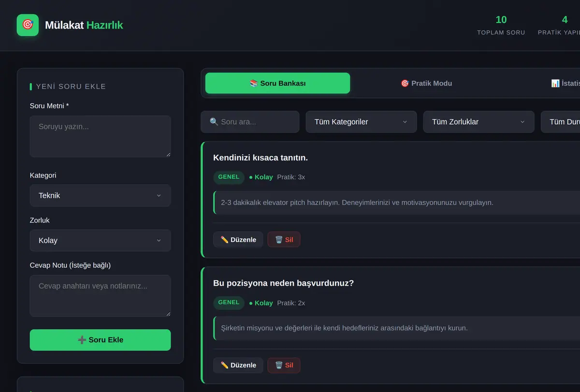This screenshot has height=392, width=580.
Task: Click the Soru Ekle button
Action: point(100,340)
